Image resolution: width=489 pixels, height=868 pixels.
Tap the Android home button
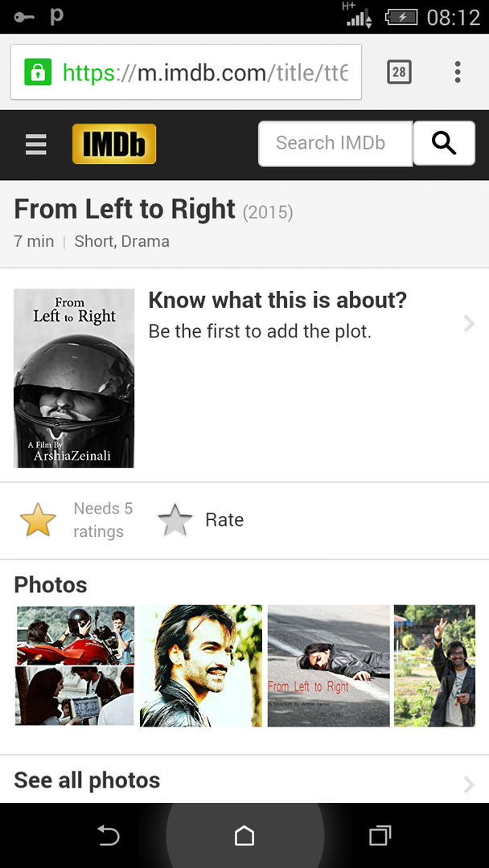(x=244, y=835)
